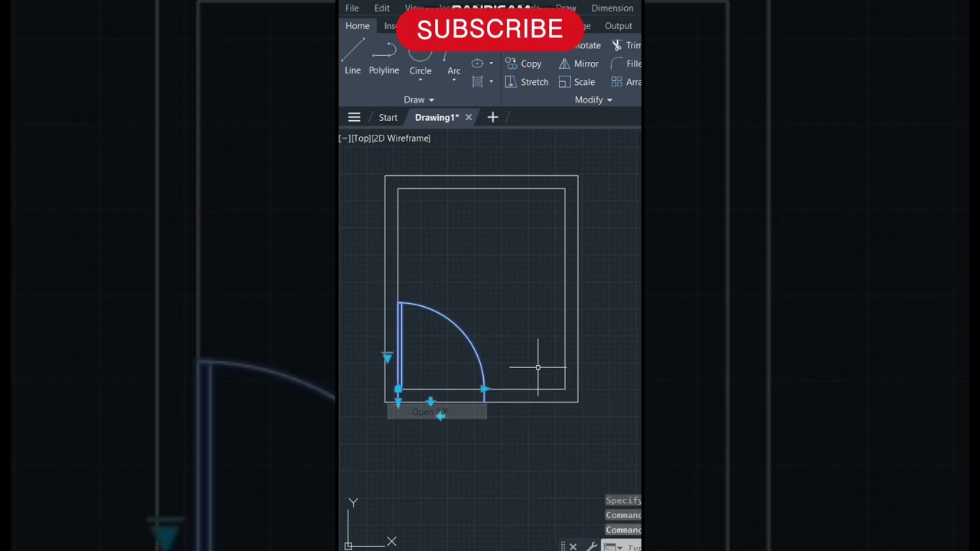Click the Open 90° tooltip label

point(436,412)
